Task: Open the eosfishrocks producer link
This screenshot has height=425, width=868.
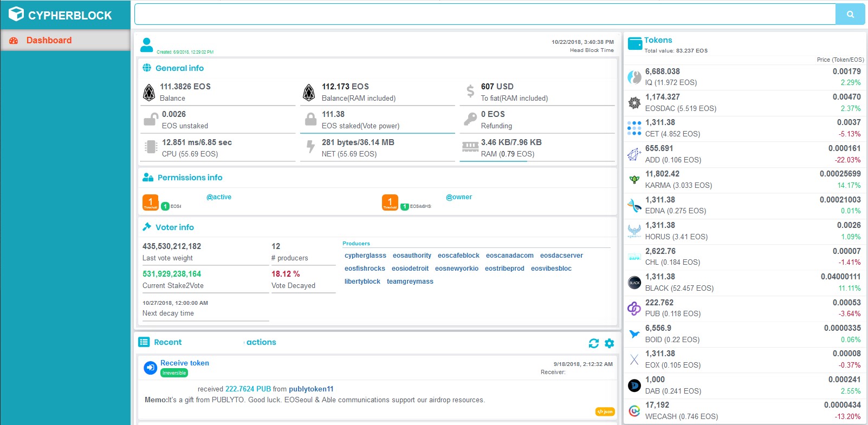Action: (365, 269)
